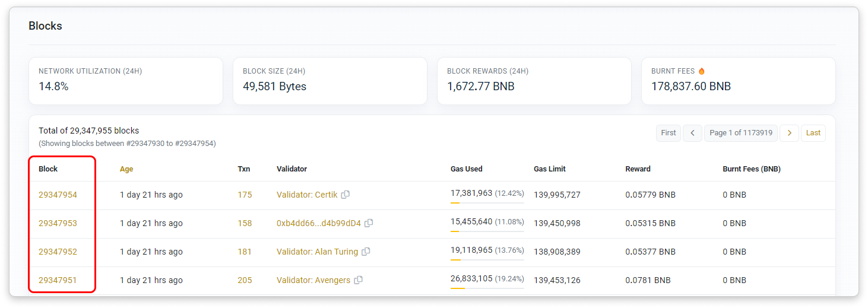Copy the Certik validator address
Viewport: 868px width, 308px height.
pos(346,195)
